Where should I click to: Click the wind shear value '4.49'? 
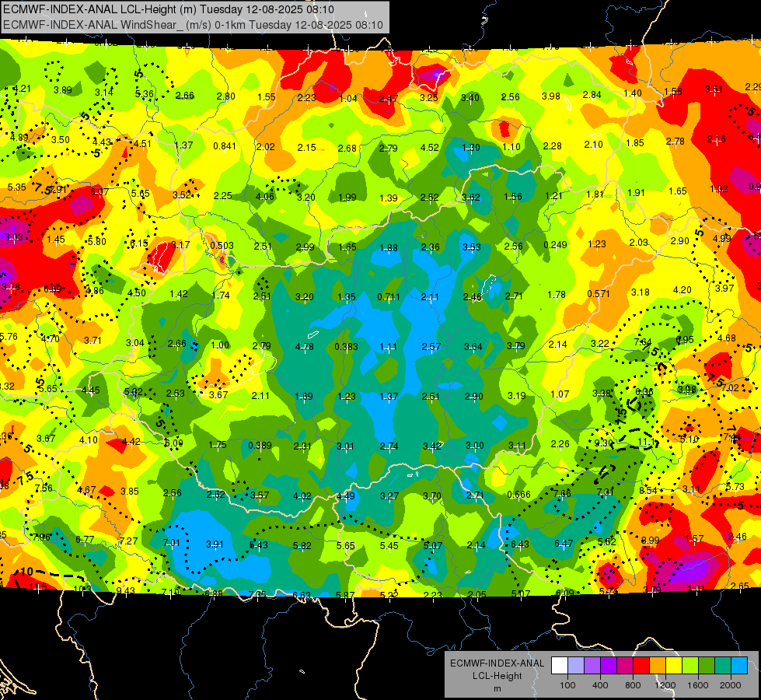tap(346, 495)
